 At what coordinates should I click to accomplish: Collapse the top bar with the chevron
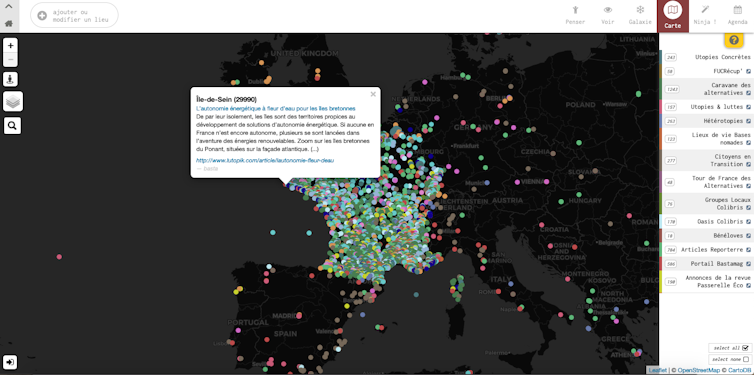(9, 7)
